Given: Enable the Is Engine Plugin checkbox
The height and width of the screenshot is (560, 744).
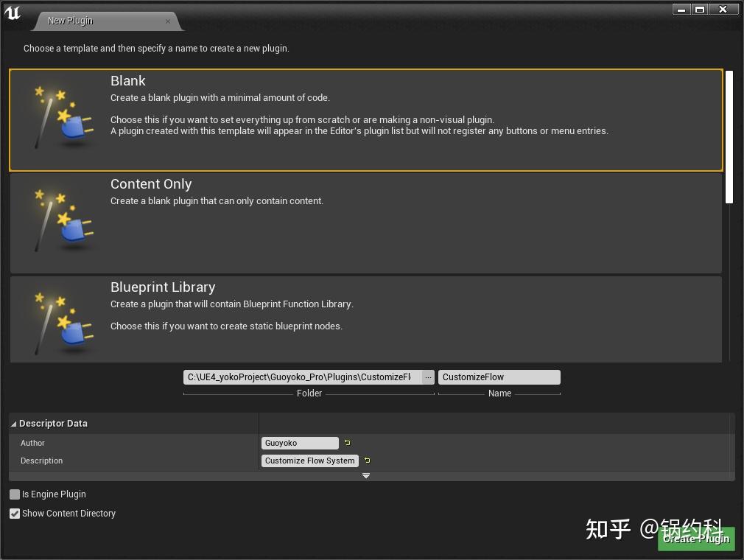Looking at the screenshot, I should [x=14, y=494].
